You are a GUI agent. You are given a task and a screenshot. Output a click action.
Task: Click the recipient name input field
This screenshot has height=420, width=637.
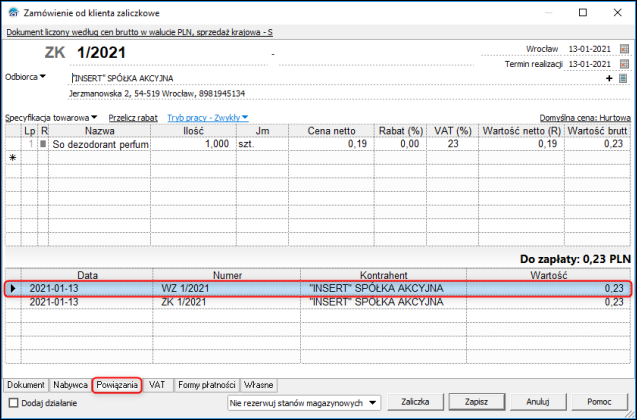335,78
